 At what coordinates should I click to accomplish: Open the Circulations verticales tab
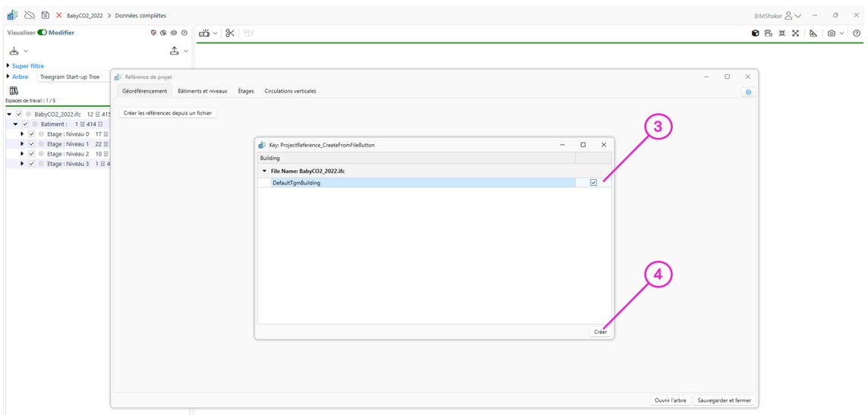[290, 91]
